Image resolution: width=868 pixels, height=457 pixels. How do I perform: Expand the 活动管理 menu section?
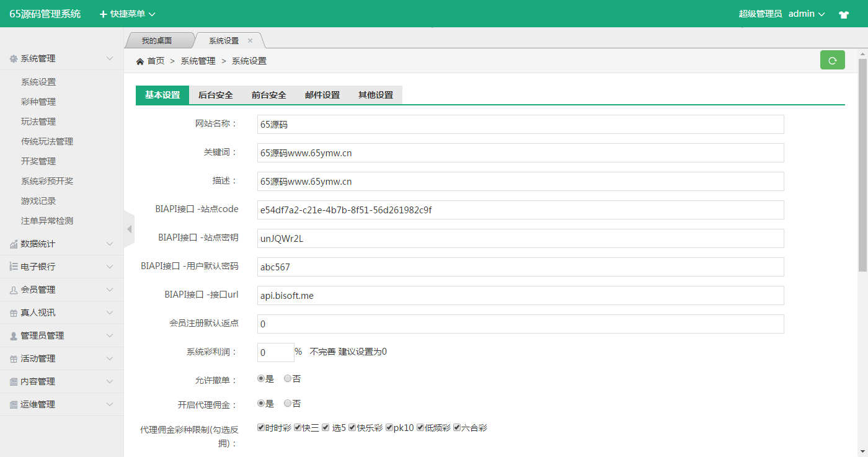(62, 358)
